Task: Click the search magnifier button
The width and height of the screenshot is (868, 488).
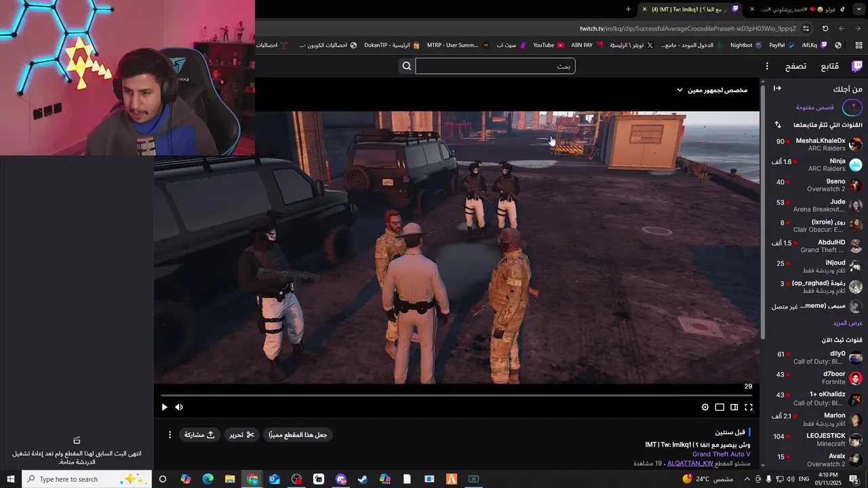Action: point(407,66)
